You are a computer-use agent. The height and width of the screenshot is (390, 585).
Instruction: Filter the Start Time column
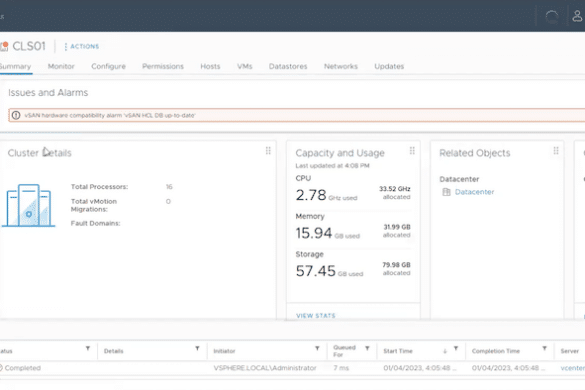[x=456, y=348]
